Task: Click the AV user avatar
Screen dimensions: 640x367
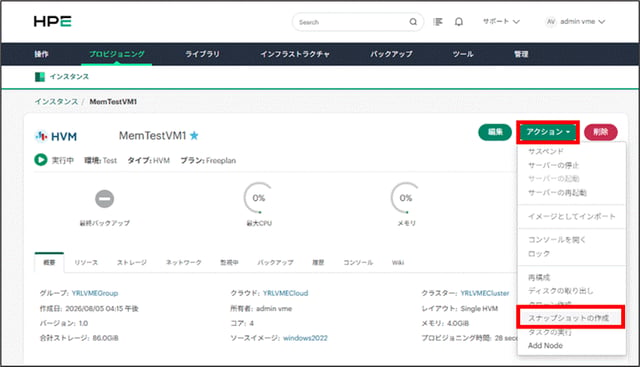Action: [x=551, y=22]
